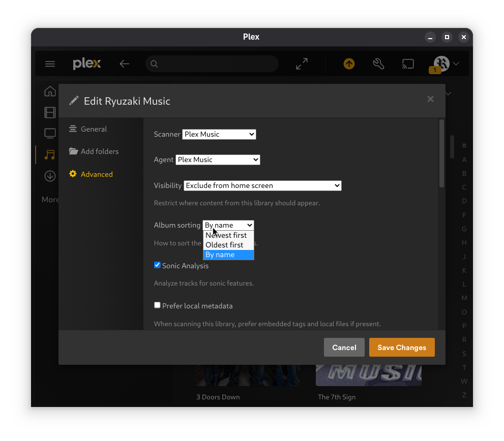Open the Agent dropdown
The width and height of the screenshot is (504, 441).
pos(218,160)
